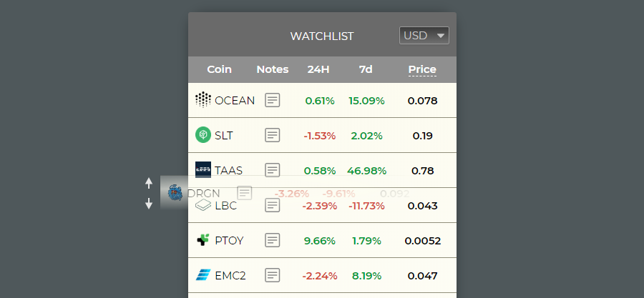Click the up arrow beside DRGN row

(x=149, y=183)
